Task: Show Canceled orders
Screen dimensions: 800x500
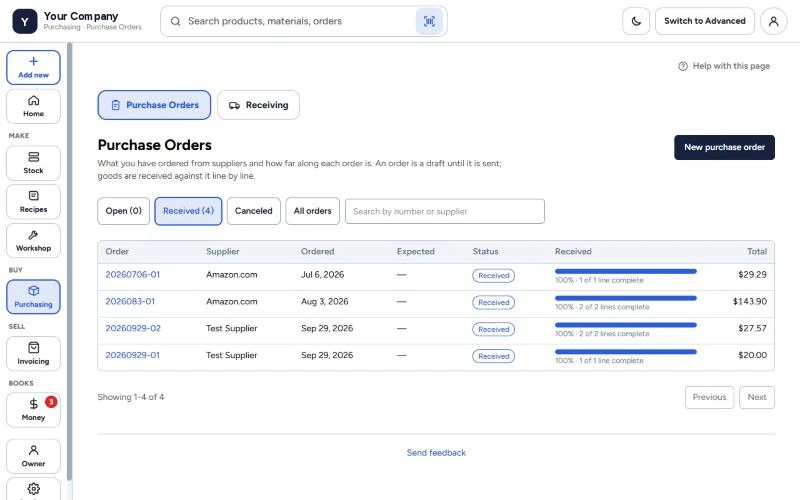Action: 254,211
